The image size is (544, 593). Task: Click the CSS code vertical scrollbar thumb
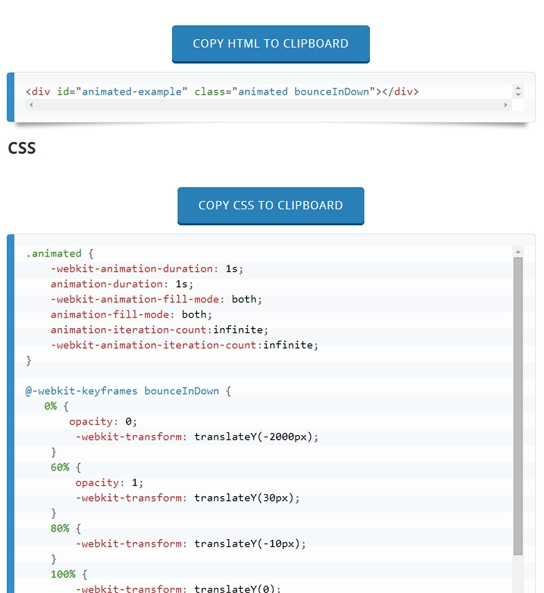(x=518, y=406)
